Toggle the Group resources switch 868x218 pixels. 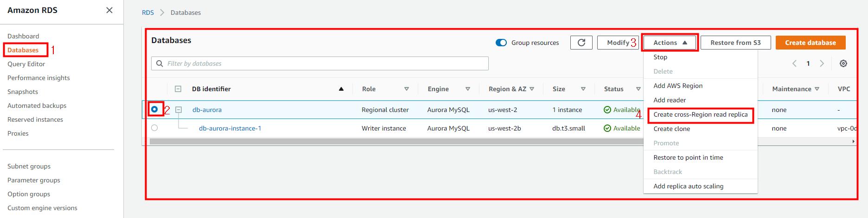[x=501, y=43]
